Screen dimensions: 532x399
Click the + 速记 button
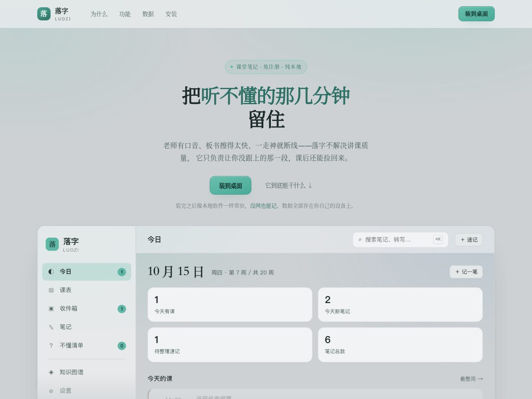pos(469,240)
